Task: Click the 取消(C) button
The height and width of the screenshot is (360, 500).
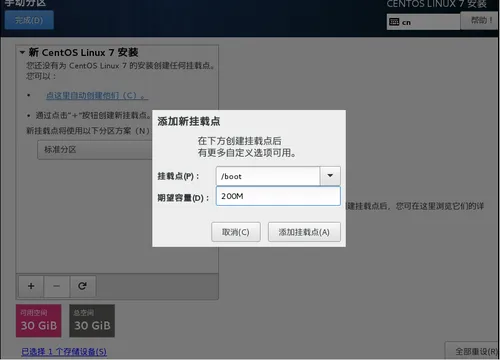Action: coord(236,232)
